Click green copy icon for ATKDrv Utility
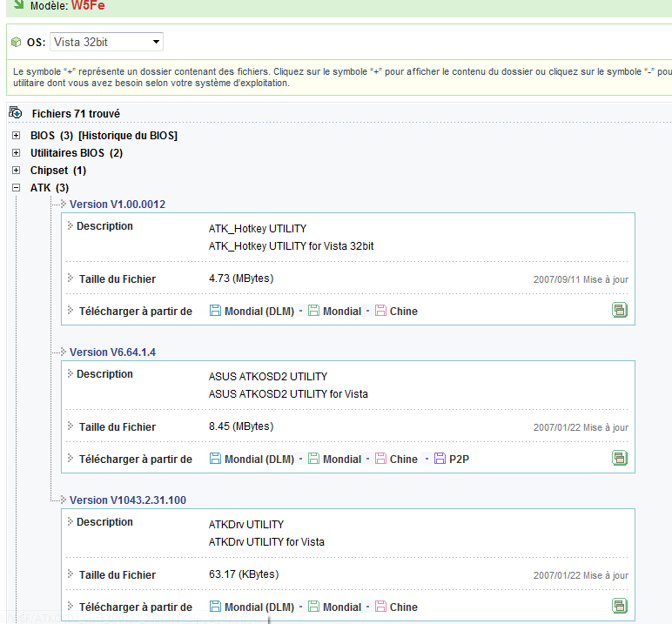Screen dimensions: 672x624 pyautogui.click(x=619, y=606)
